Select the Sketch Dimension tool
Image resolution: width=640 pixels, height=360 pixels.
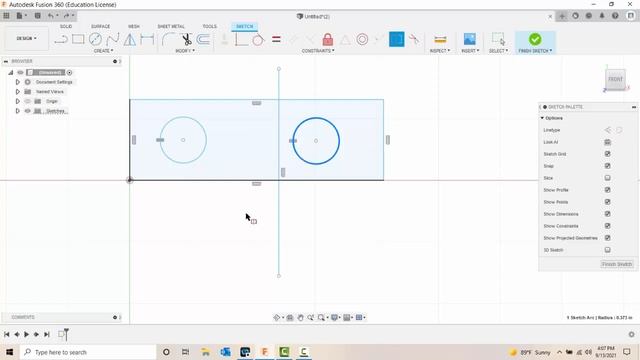click(x=147, y=39)
